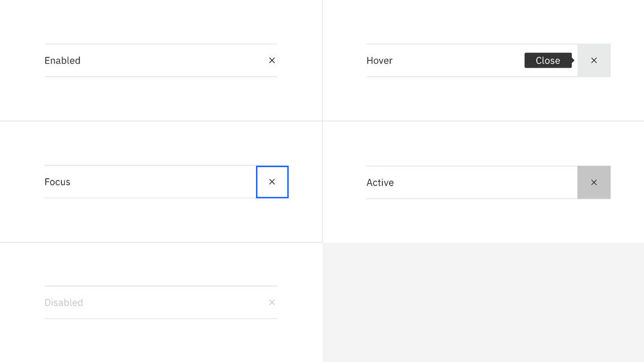The image size is (644, 362).
Task: Click the Enabled label text
Action: coord(62,60)
